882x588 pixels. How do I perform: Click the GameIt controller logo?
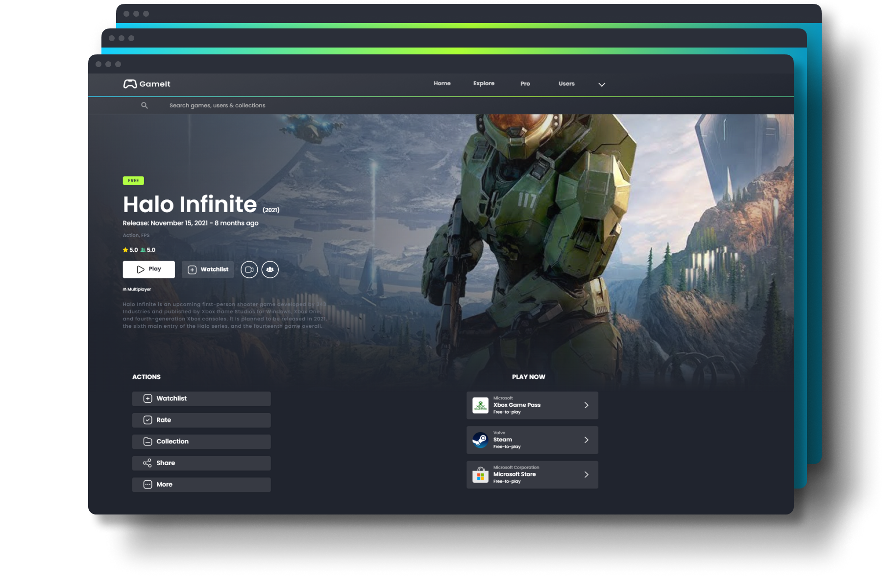pyautogui.click(x=130, y=84)
